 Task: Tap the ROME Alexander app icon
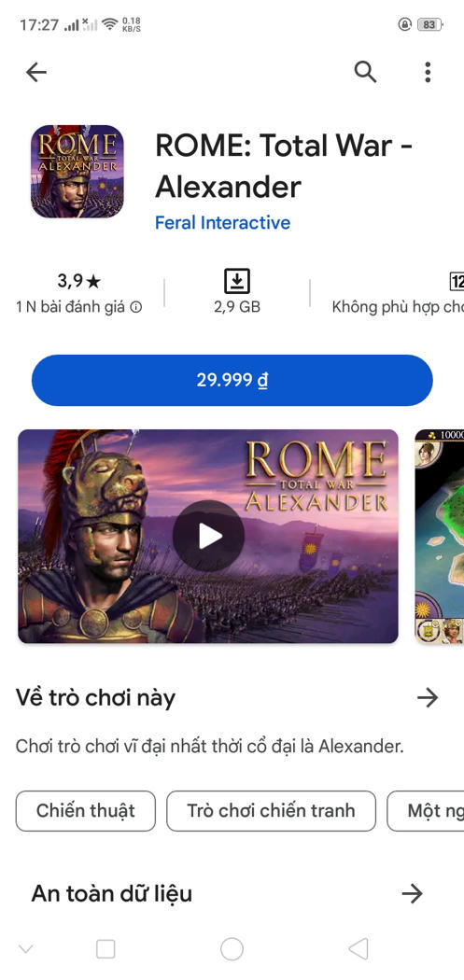[77, 171]
